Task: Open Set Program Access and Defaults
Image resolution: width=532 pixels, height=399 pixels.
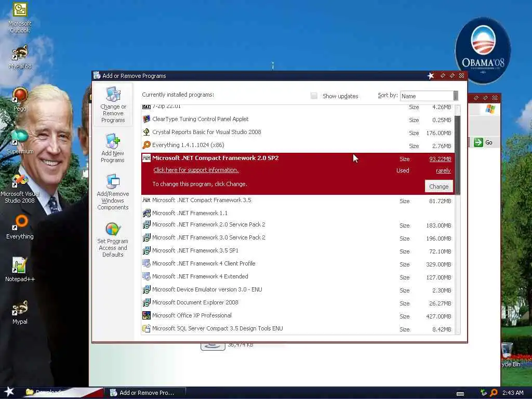Action: [113, 240]
